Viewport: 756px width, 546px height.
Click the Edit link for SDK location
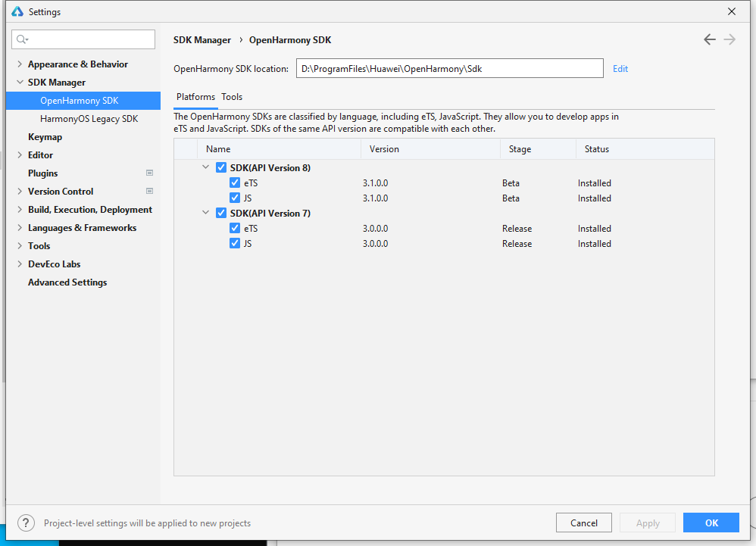[x=620, y=69]
